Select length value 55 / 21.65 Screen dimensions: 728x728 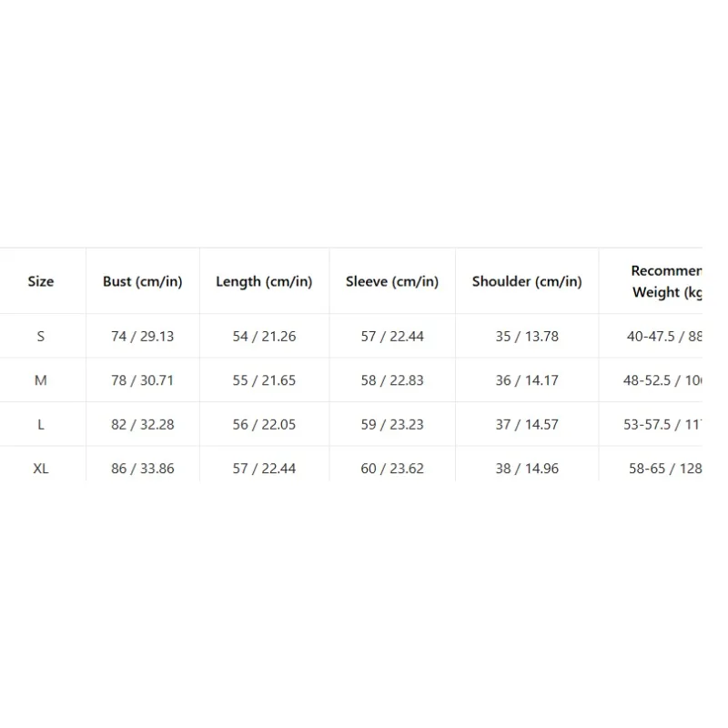pos(264,380)
